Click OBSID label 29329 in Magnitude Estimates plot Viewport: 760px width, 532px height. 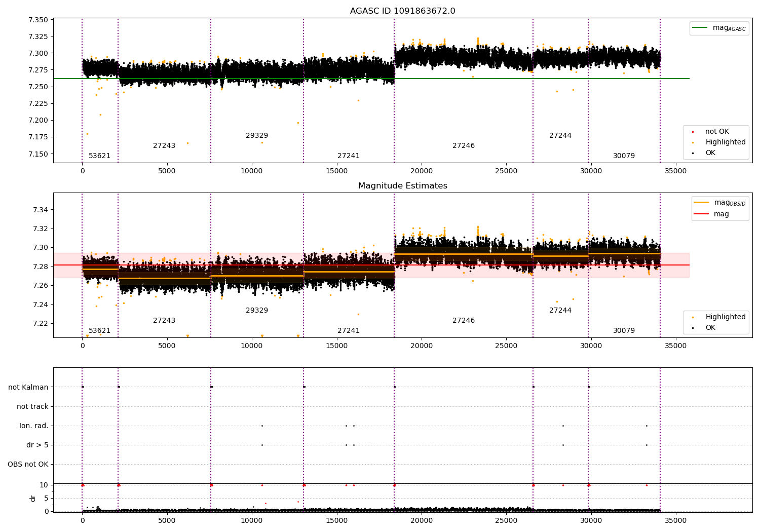click(257, 310)
